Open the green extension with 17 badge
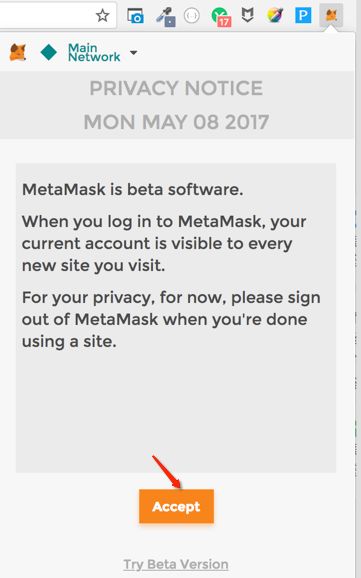This screenshot has width=361, height=578. click(221, 17)
